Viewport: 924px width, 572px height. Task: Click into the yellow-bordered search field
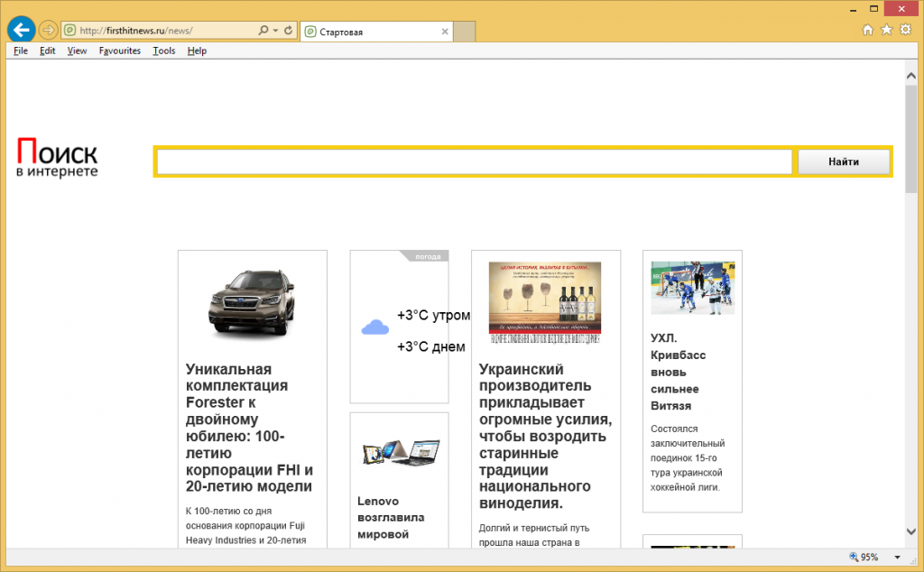pyautogui.click(x=475, y=162)
